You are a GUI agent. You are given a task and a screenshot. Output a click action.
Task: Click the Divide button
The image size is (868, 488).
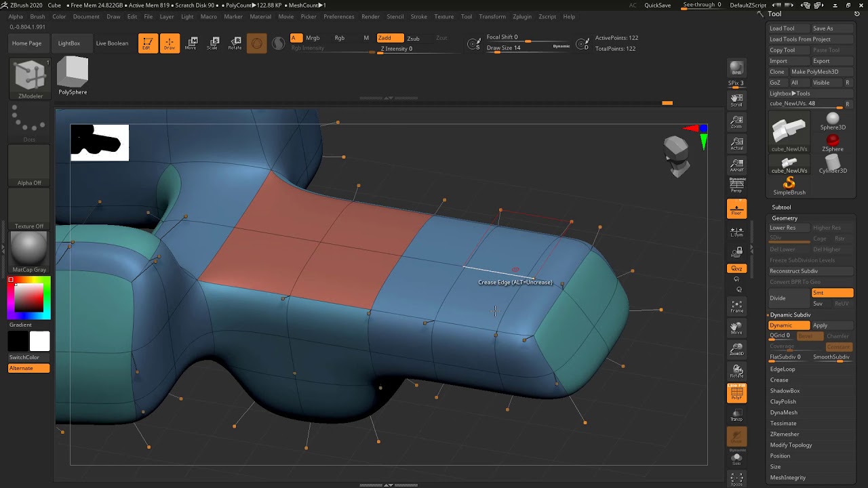click(x=789, y=298)
